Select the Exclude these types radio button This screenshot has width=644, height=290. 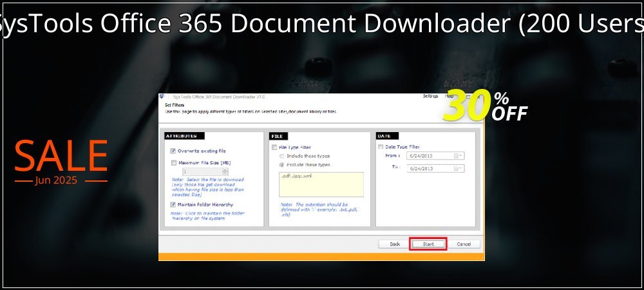[x=282, y=165]
